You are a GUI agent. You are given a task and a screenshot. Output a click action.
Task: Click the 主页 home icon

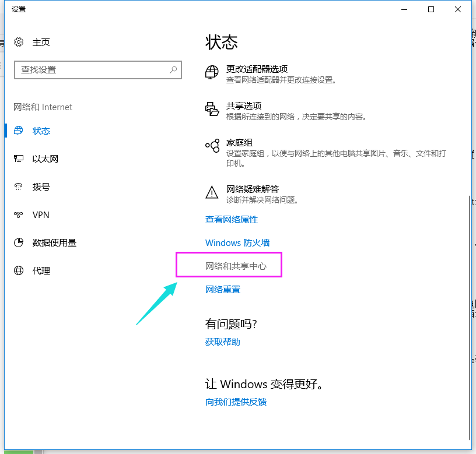coord(19,42)
